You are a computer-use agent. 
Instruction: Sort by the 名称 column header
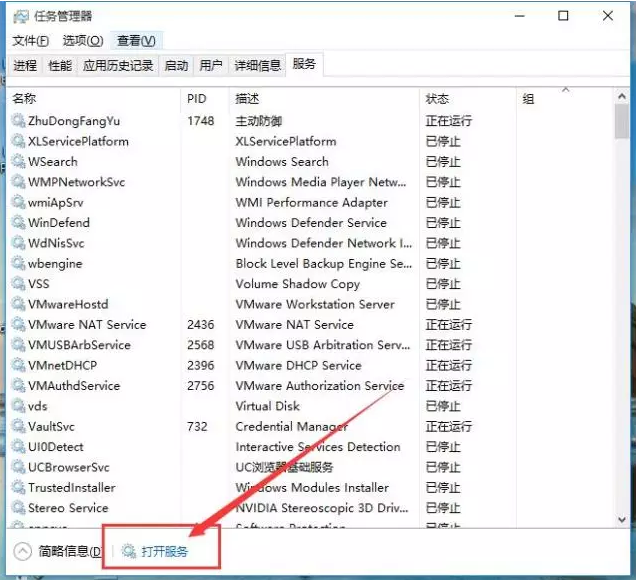pyautogui.click(x=24, y=99)
